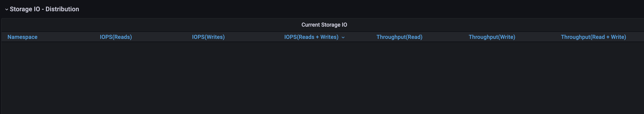Select the Current Storage IO title

point(324,25)
